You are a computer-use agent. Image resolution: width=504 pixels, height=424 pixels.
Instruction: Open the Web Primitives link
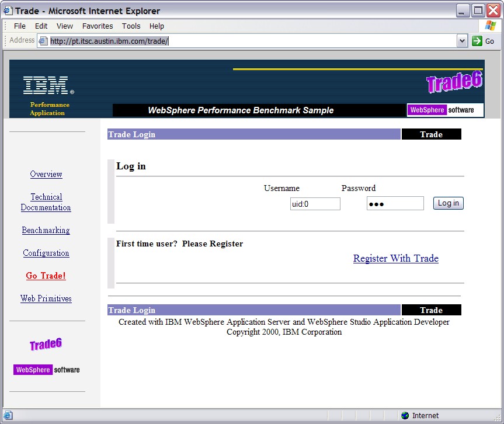coord(46,298)
